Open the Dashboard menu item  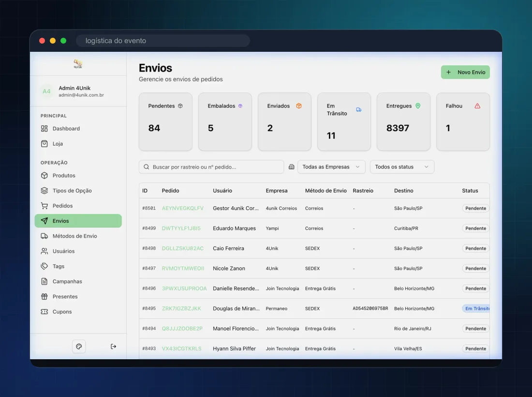[78, 128]
